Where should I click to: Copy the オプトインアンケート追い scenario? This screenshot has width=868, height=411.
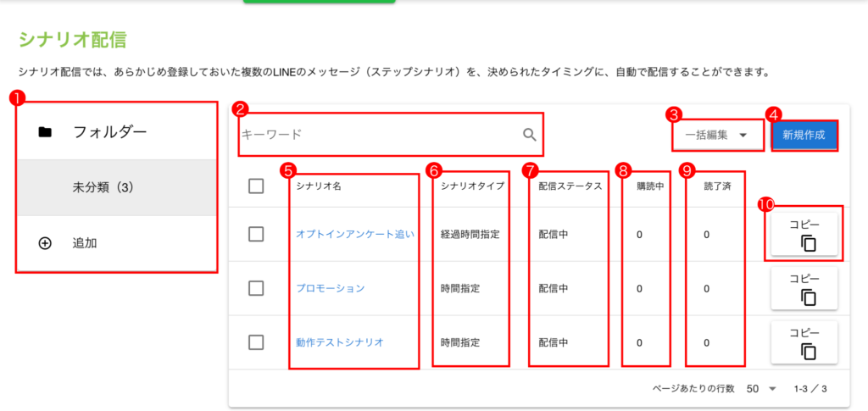pos(804,234)
